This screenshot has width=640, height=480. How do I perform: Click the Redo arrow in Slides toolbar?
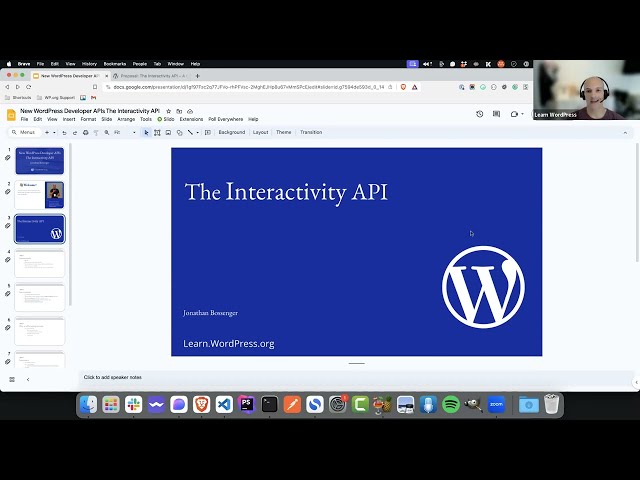75,133
